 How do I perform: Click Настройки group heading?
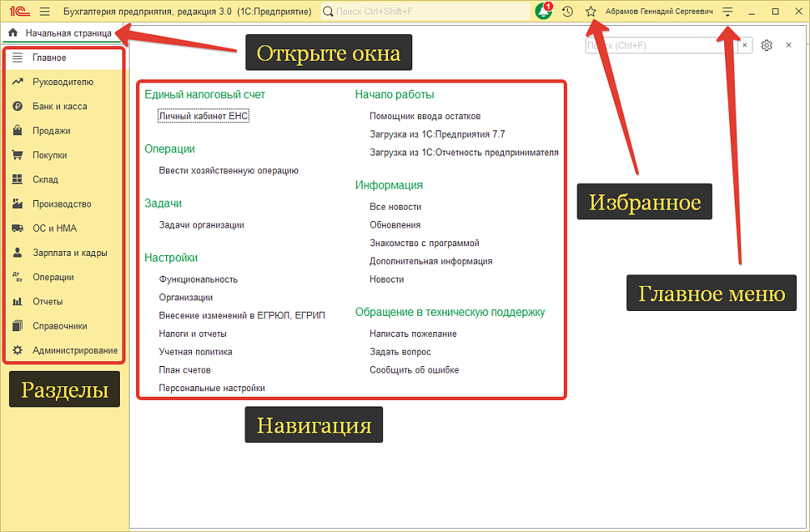click(x=171, y=257)
